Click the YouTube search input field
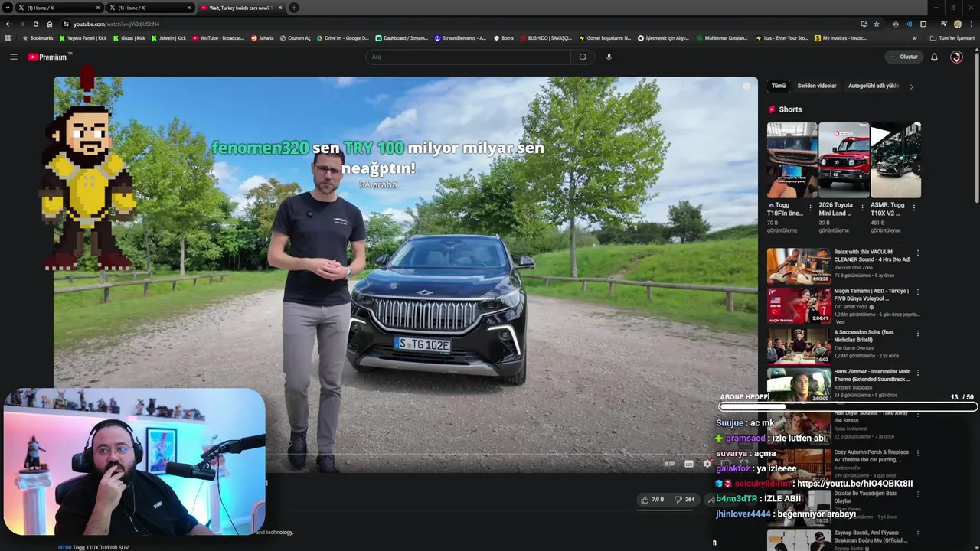Viewport: 980px width, 551px height. coord(469,57)
